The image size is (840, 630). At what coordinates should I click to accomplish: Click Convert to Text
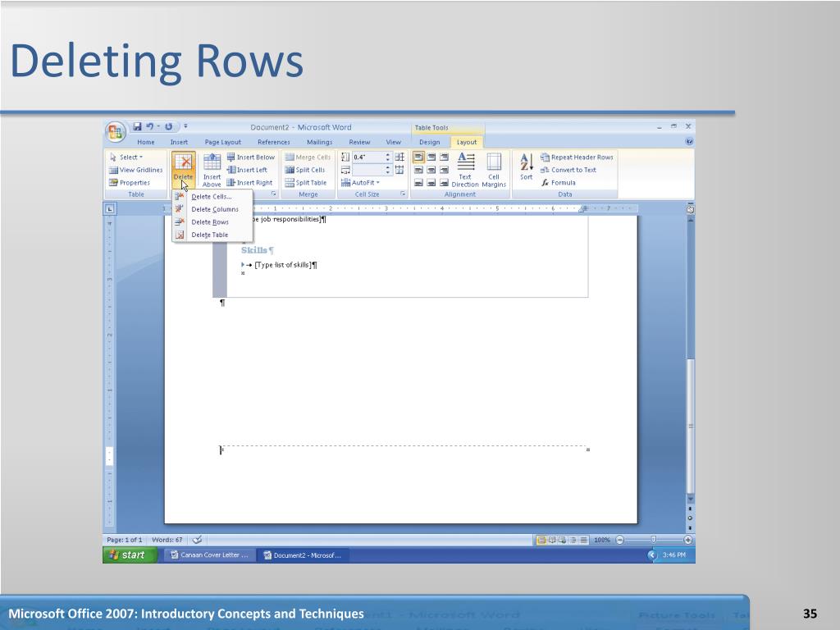[x=568, y=170]
